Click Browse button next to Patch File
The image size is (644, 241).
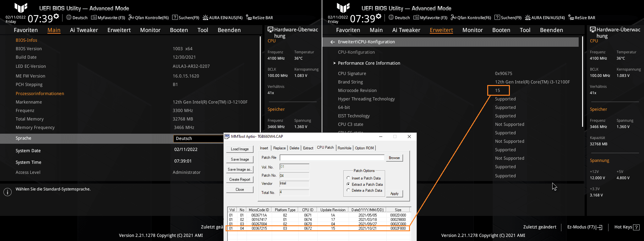394,158
